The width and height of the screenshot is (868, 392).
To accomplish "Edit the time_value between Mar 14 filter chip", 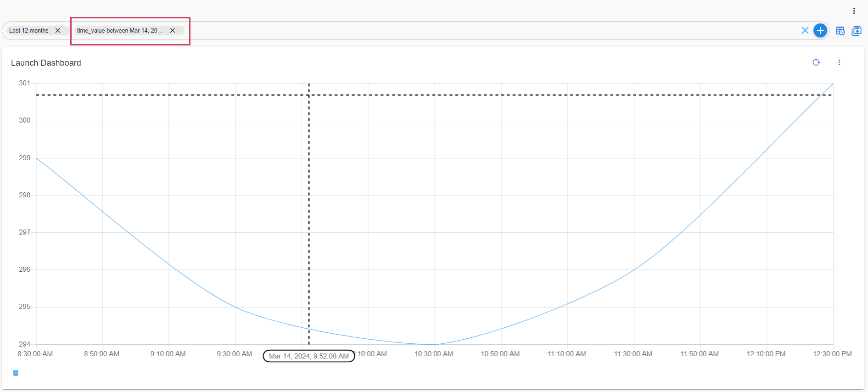I will [119, 31].
